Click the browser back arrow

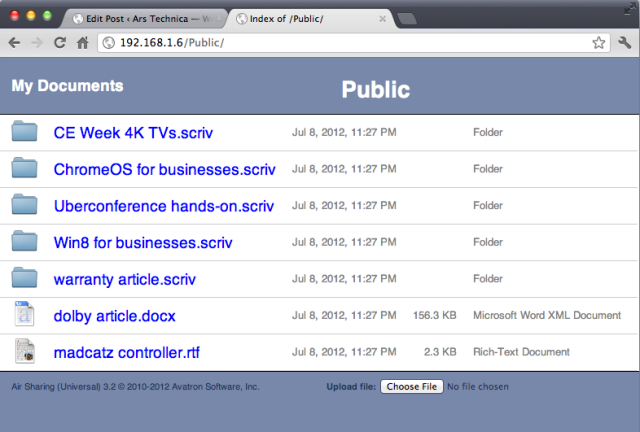(14, 42)
